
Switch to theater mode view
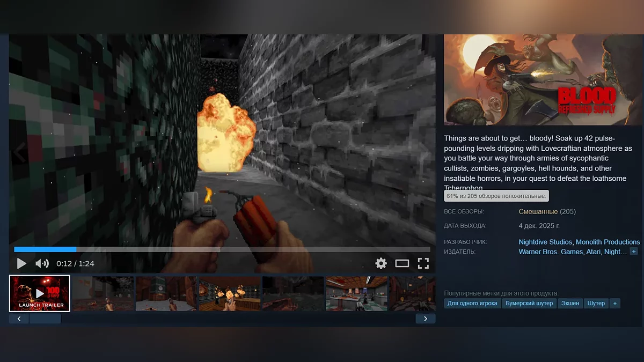coord(402,263)
